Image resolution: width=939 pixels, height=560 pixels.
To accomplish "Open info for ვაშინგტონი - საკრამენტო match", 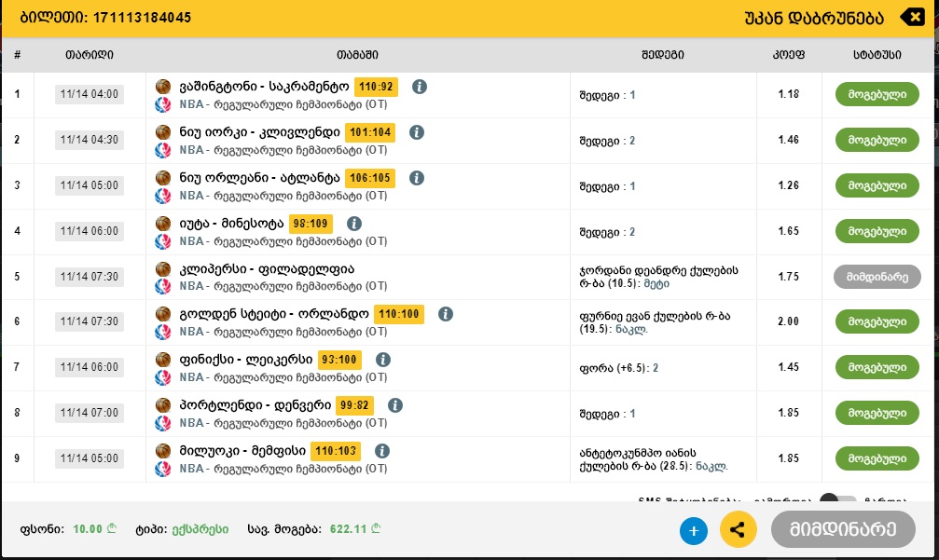I will point(420,87).
